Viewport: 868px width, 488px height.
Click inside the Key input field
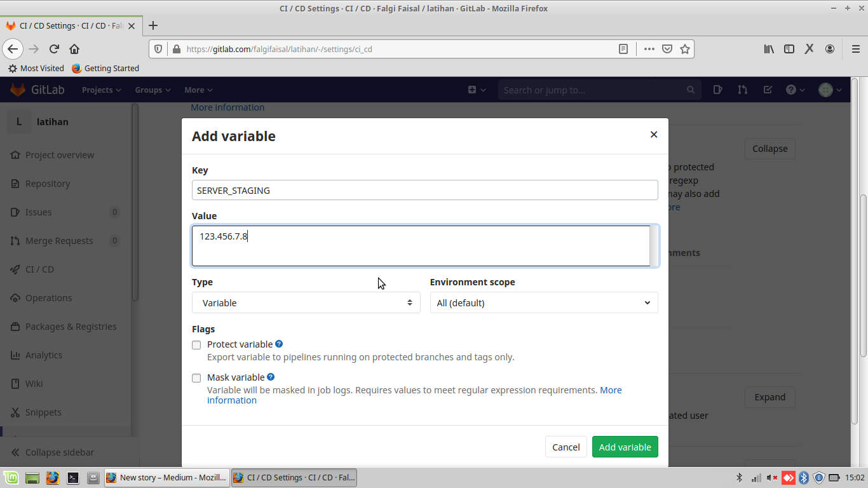click(x=424, y=190)
